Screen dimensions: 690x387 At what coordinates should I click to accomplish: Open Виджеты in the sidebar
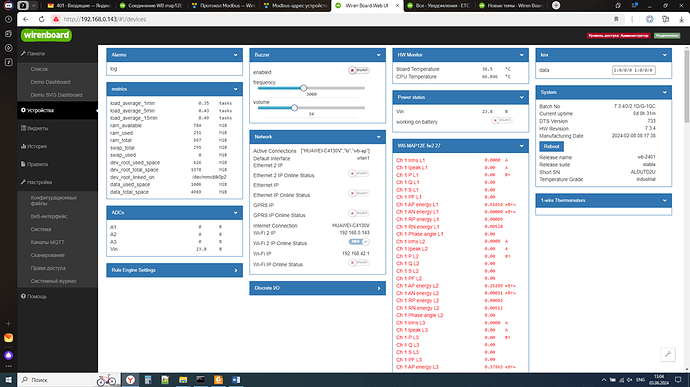coord(38,129)
